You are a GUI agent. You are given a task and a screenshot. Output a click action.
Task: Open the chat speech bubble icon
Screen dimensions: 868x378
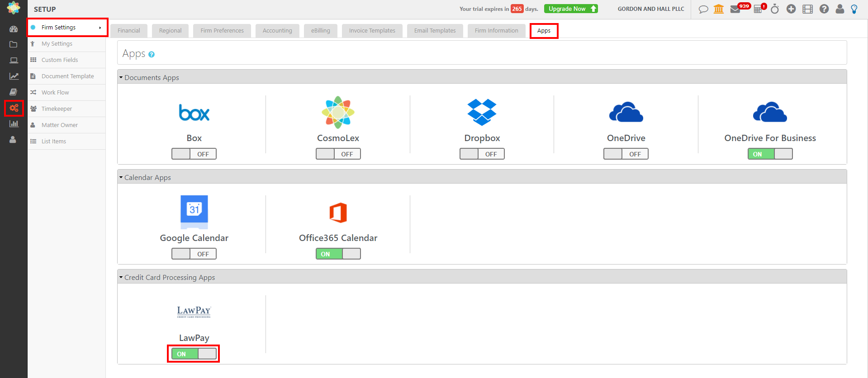click(x=703, y=9)
